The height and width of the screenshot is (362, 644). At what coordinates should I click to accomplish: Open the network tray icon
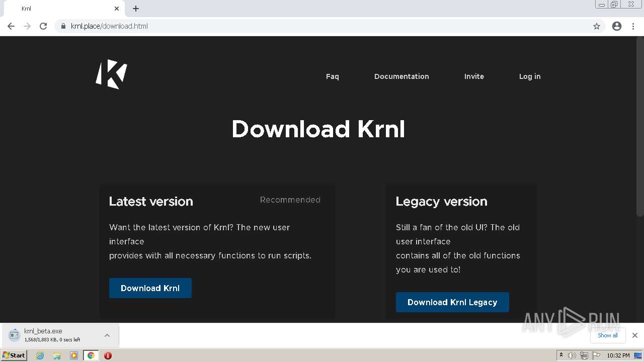click(584, 355)
